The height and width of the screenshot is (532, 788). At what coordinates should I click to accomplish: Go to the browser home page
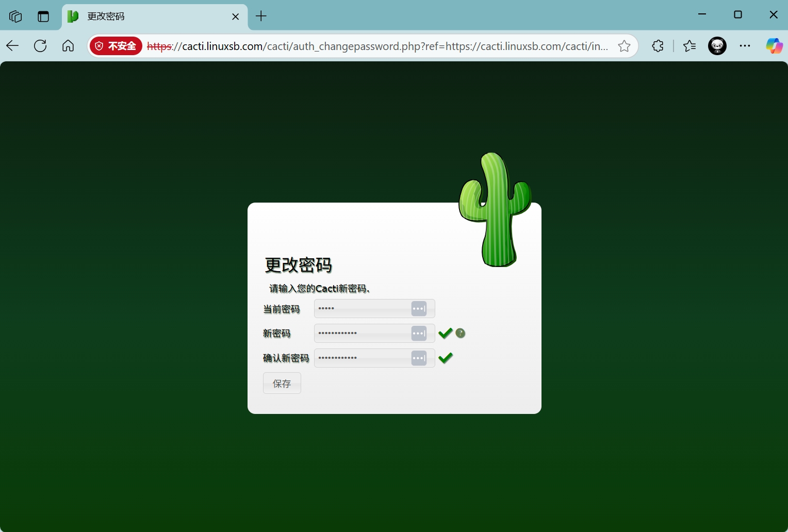point(68,46)
